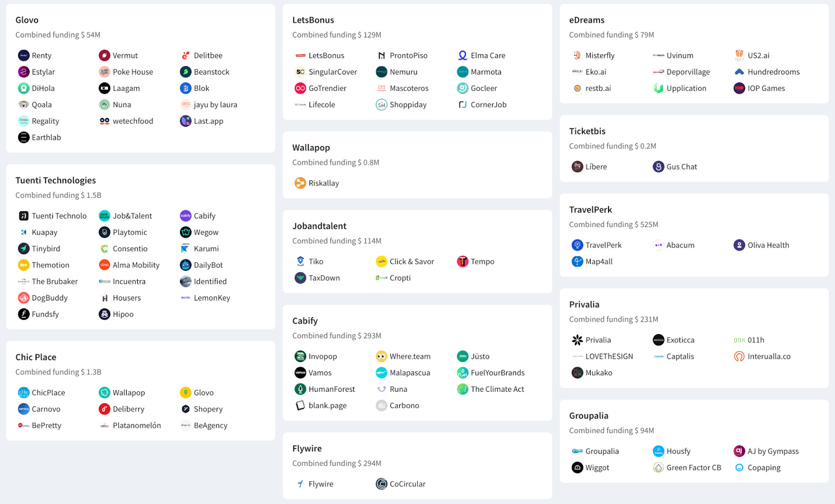Select the Job&Talent company name
835x504 pixels.
tap(133, 216)
